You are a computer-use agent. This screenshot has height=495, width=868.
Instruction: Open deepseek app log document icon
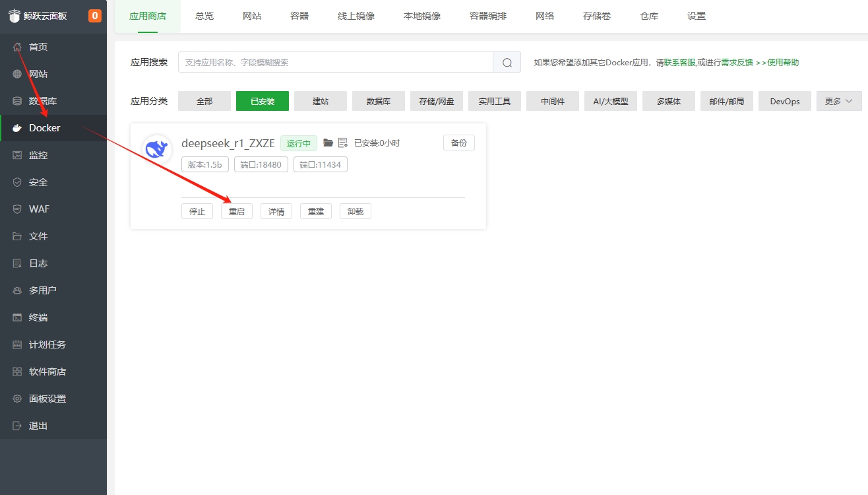point(343,143)
